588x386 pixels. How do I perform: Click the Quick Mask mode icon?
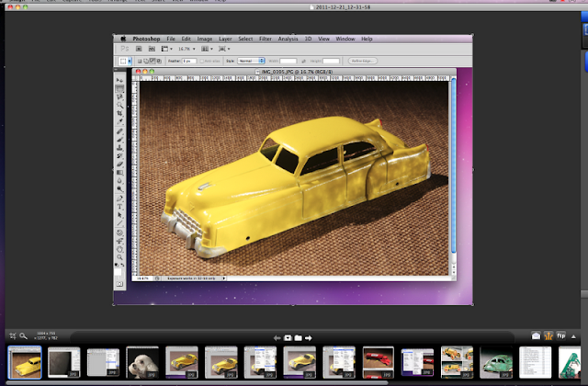coord(119,284)
